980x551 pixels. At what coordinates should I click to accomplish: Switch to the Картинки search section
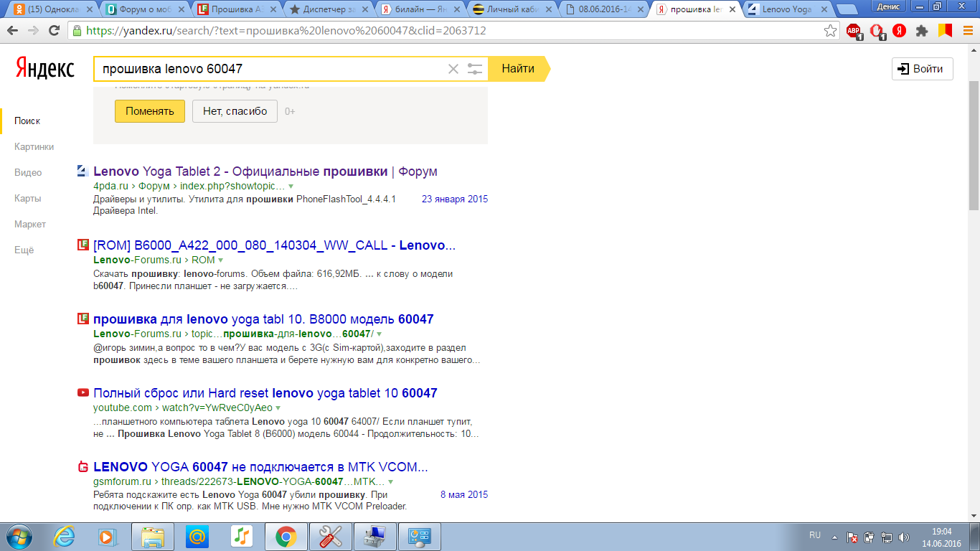34,146
